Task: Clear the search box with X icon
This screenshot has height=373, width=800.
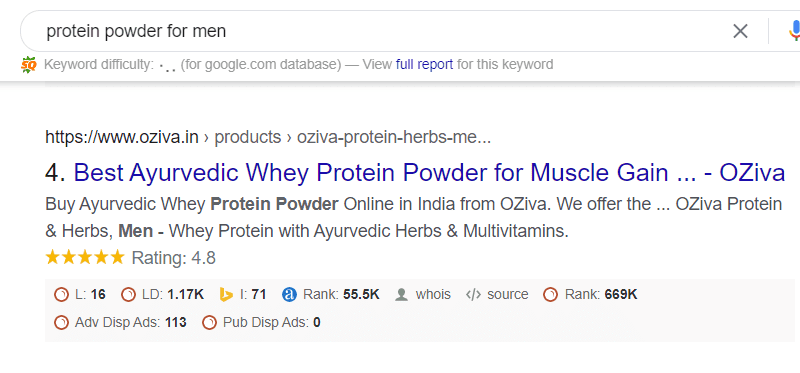Action: [740, 32]
